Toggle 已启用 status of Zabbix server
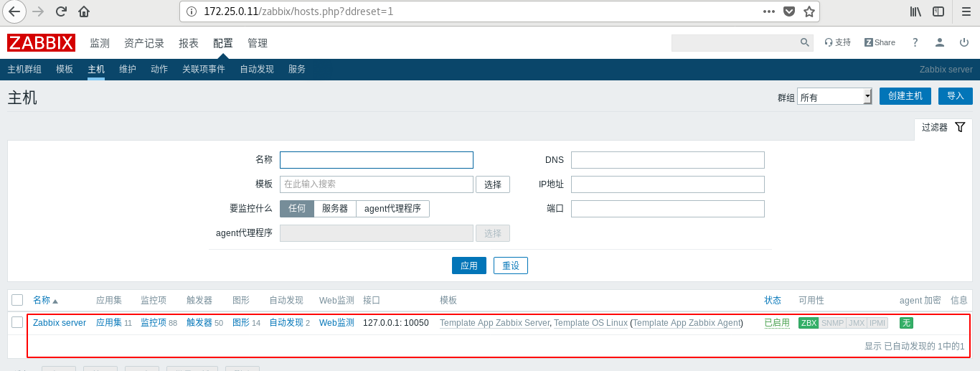The image size is (980, 371). [x=777, y=323]
